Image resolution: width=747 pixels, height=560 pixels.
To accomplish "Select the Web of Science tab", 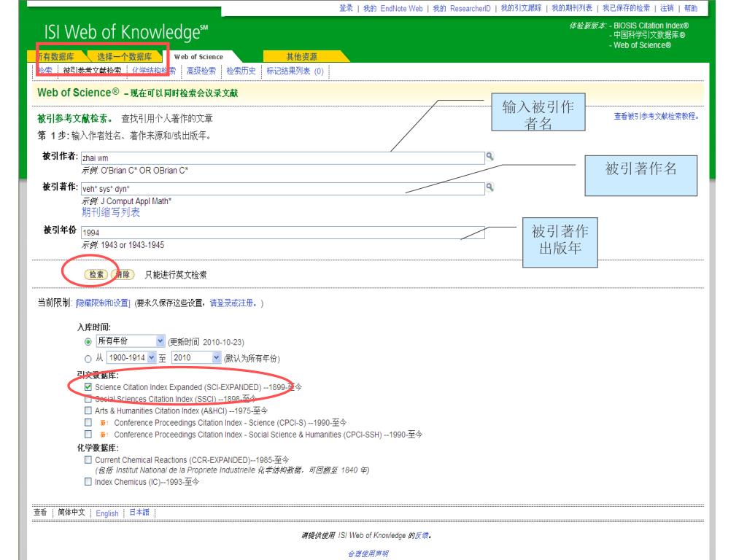I will click(198, 57).
